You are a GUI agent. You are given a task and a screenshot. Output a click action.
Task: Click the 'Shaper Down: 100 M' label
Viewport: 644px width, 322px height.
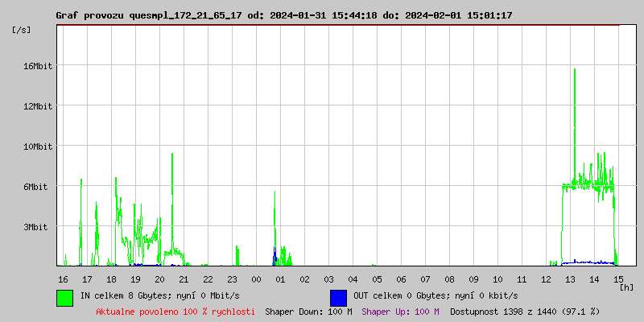coord(308,312)
